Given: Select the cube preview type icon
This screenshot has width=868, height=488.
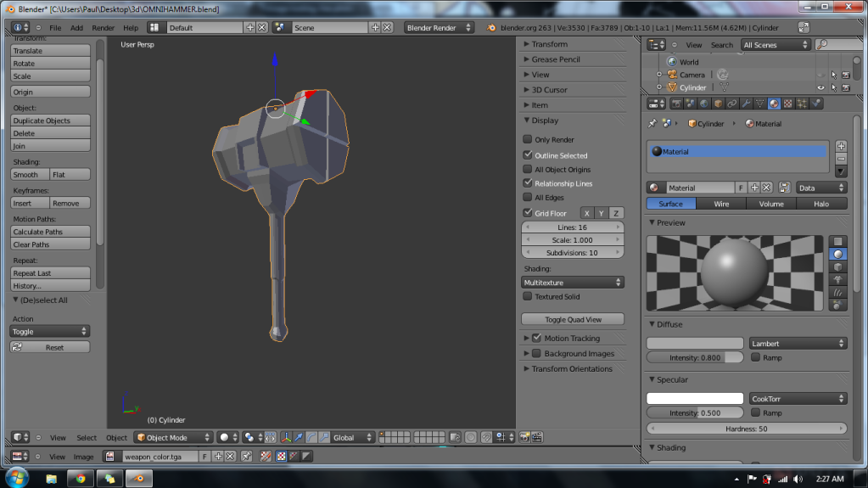Looking at the screenshot, I should (x=838, y=267).
